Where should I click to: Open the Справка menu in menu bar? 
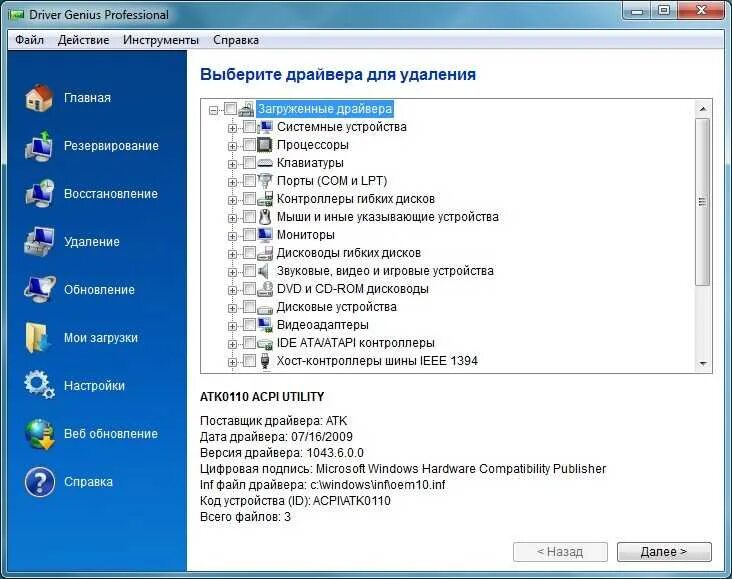(x=236, y=40)
